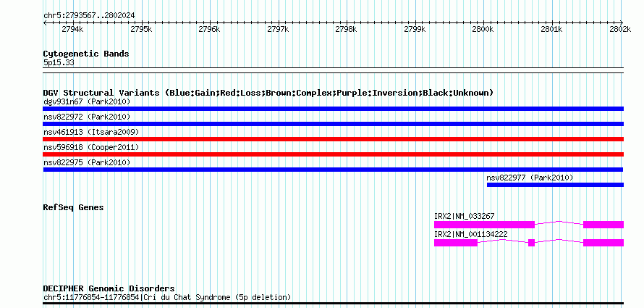The width and height of the screenshot is (644, 308).
Task: Click the 5p15.33 band label
Action: pyautogui.click(x=59, y=63)
